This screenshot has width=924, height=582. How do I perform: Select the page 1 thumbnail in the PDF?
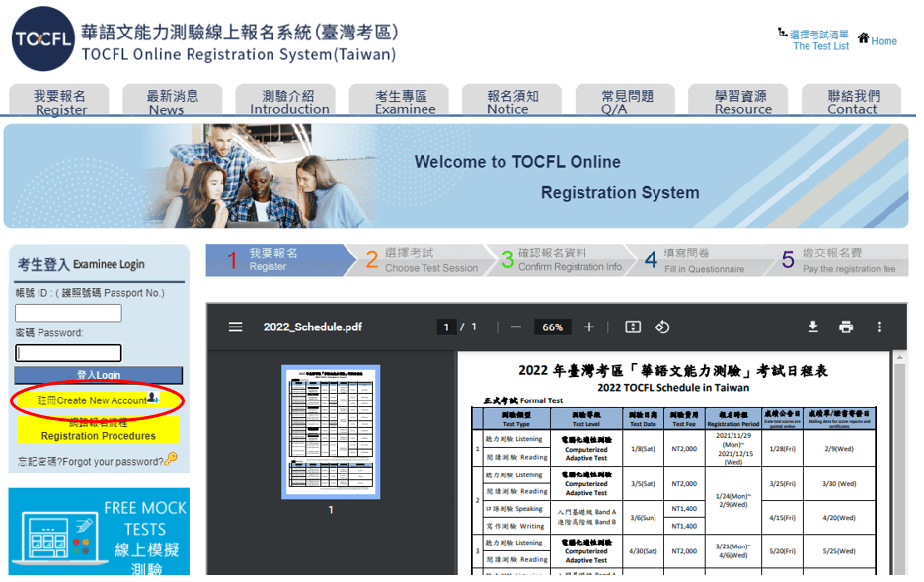(x=329, y=434)
